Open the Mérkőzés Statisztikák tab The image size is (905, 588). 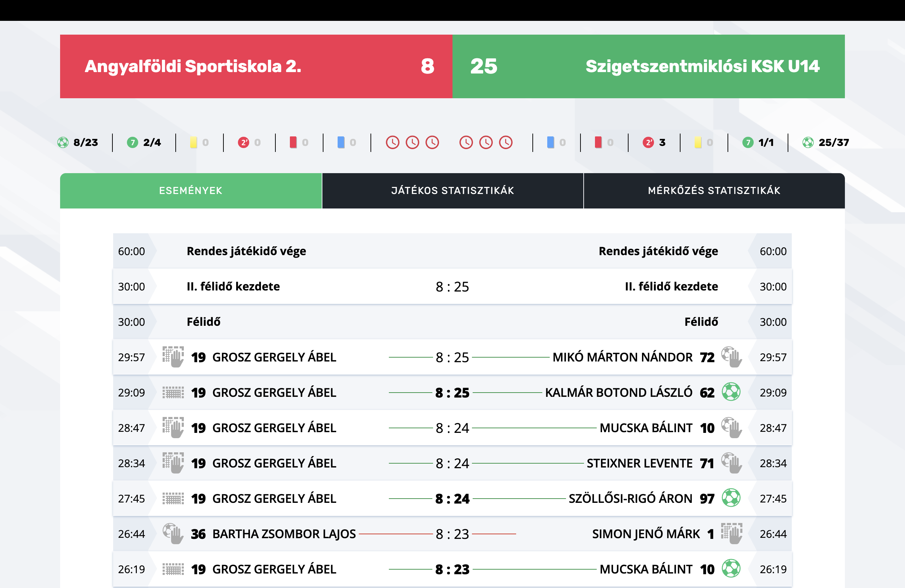click(x=714, y=190)
